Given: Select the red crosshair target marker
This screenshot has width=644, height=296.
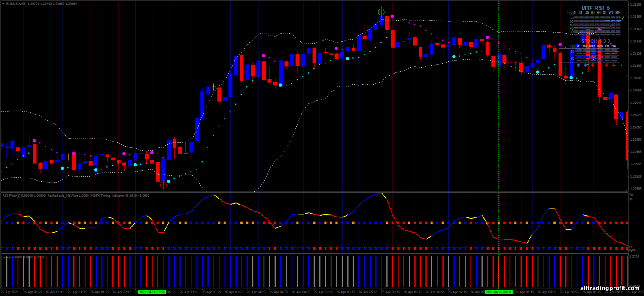Looking at the screenshot, I should 163,185.
